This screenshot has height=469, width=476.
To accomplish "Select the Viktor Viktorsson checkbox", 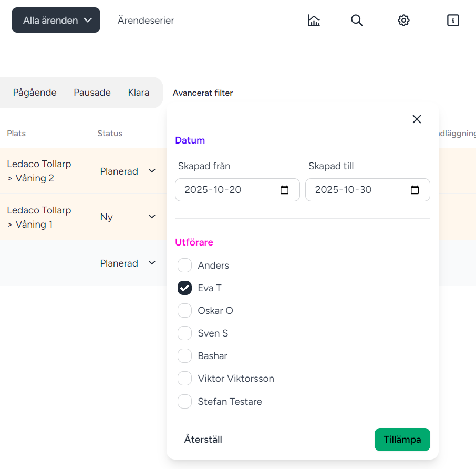I will coord(184,379).
